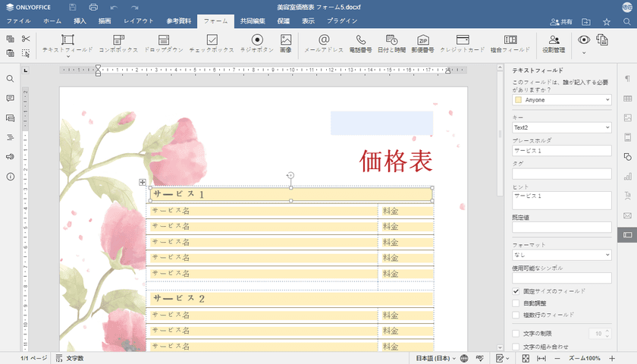The height and width of the screenshot is (364, 637).
Task: Open the レイアウト (Layout) tab
Action: pyautogui.click(x=139, y=21)
